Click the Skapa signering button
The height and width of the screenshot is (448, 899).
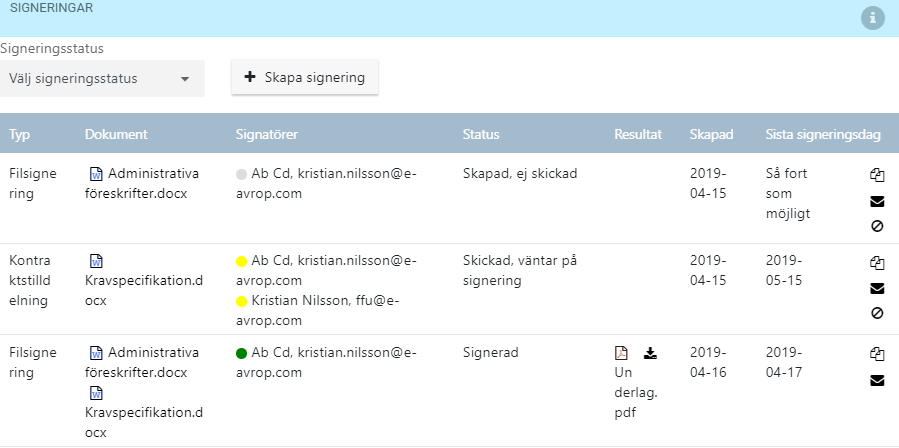[305, 77]
